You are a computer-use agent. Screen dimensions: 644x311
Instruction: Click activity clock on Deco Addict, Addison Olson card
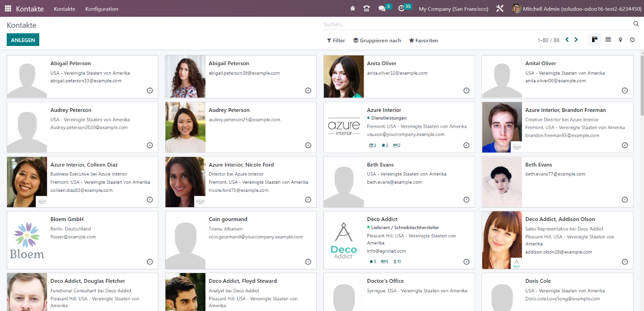click(x=625, y=262)
